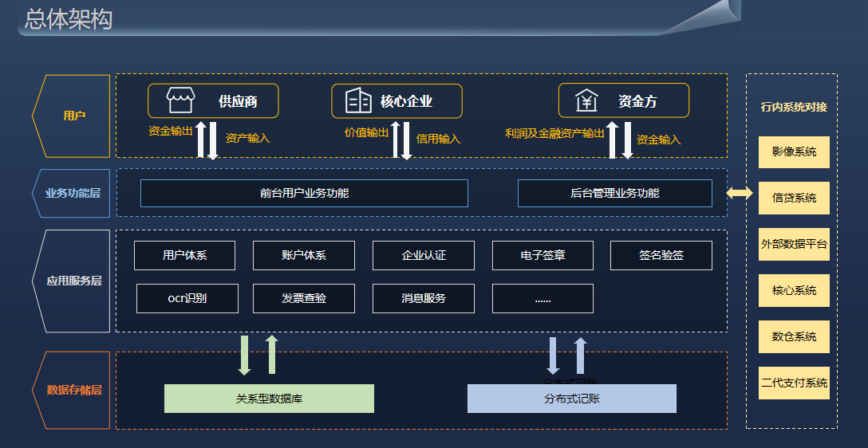Click the blue down arrow above 分布式记账
The image size is (868, 448).
[552, 356]
